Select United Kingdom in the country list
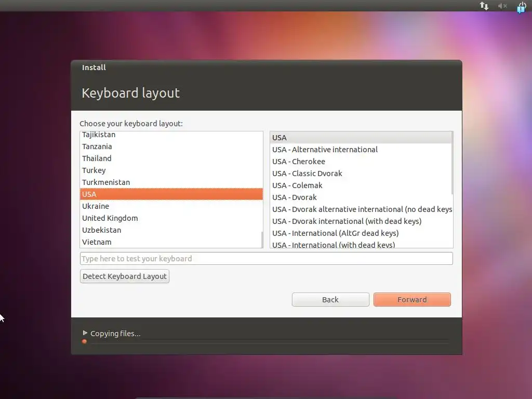This screenshot has height=399, width=532. point(171,218)
